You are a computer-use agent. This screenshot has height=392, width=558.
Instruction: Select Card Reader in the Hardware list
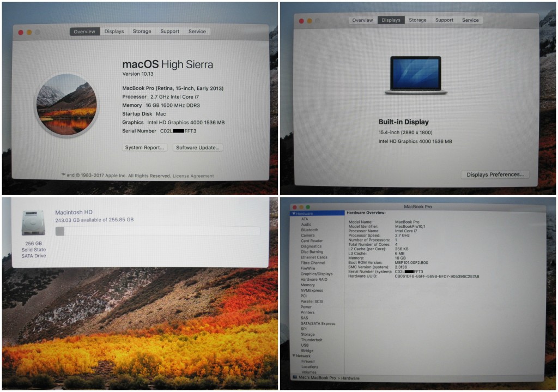(x=312, y=240)
